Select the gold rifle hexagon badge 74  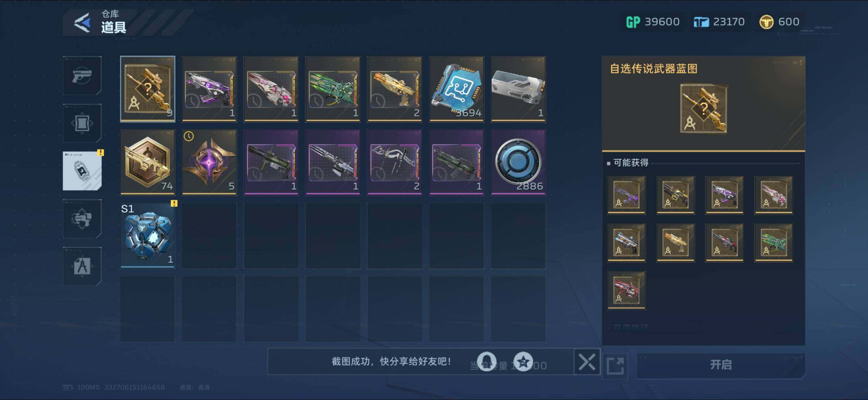click(148, 162)
